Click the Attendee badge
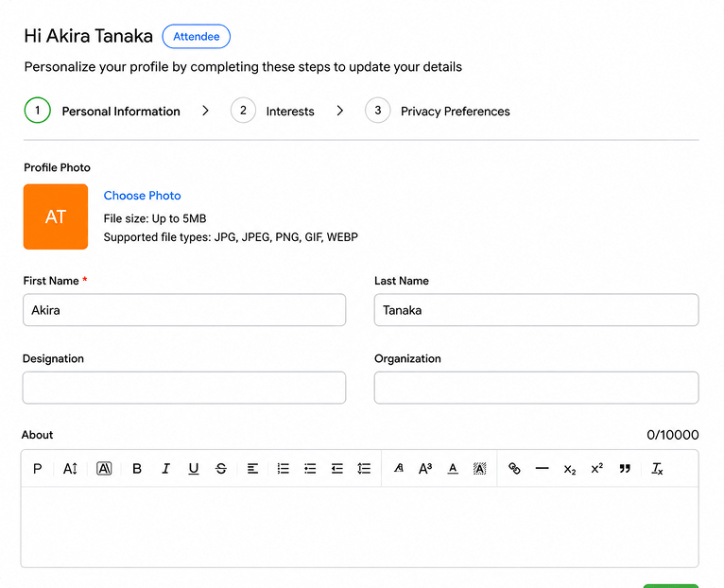This screenshot has height=588, width=724. pos(197,37)
